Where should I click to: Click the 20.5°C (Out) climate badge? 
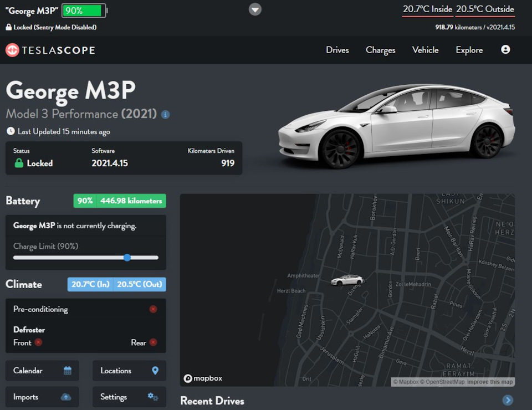[140, 284]
